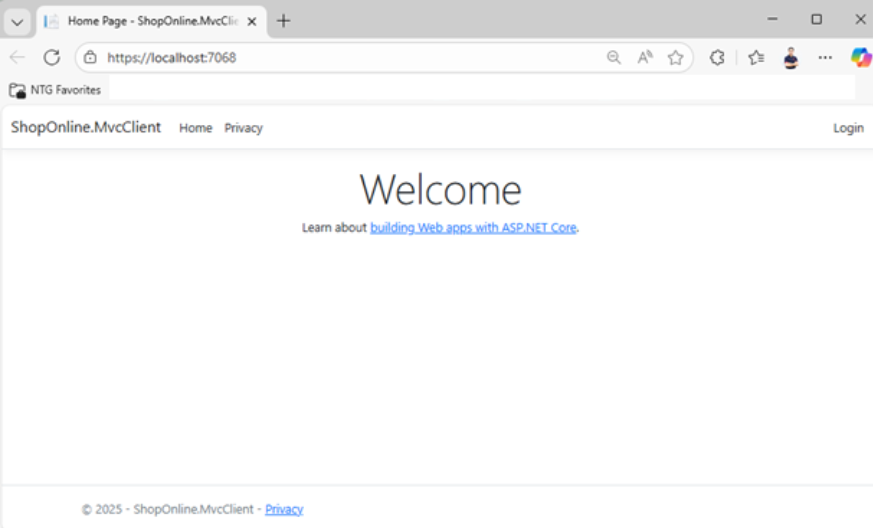The width and height of the screenshot is (873, 528).
Task: Open a new tab with plus button
Action: 284,21
